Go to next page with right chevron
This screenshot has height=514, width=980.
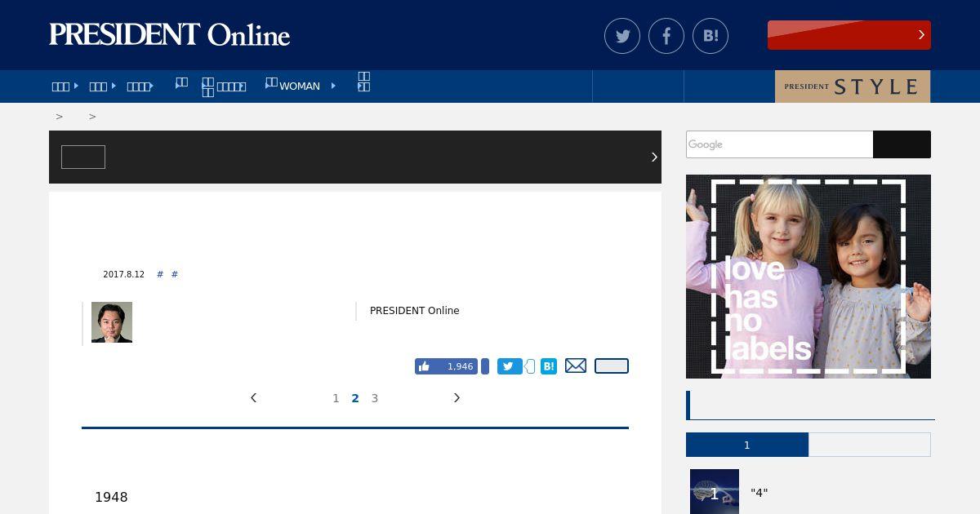[x=457, y=398]
